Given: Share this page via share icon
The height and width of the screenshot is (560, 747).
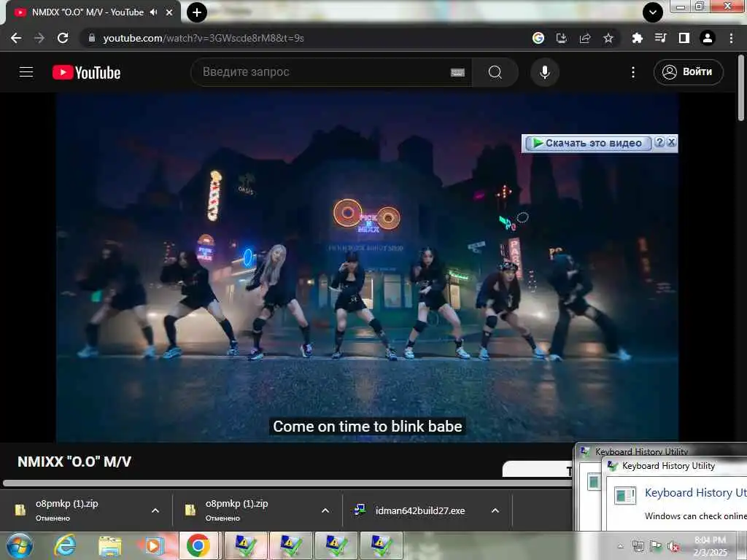Looking at the screenshot, I should pos(585,38).
